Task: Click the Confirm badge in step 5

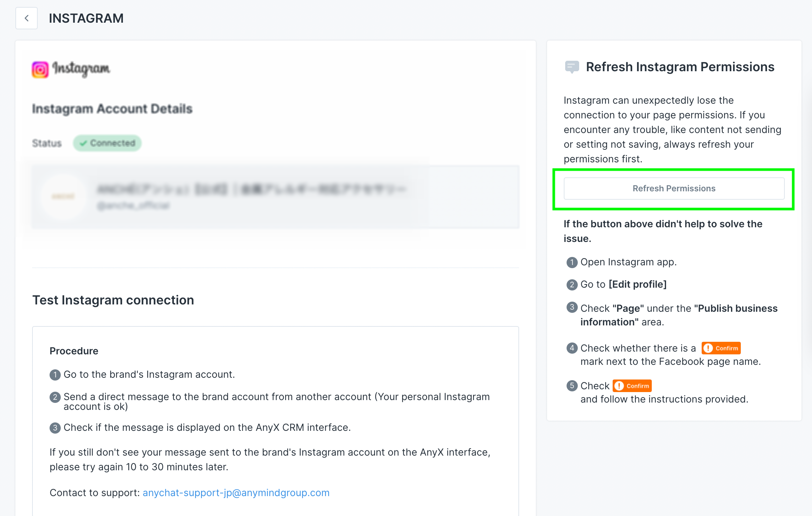Action: point(632,386)
